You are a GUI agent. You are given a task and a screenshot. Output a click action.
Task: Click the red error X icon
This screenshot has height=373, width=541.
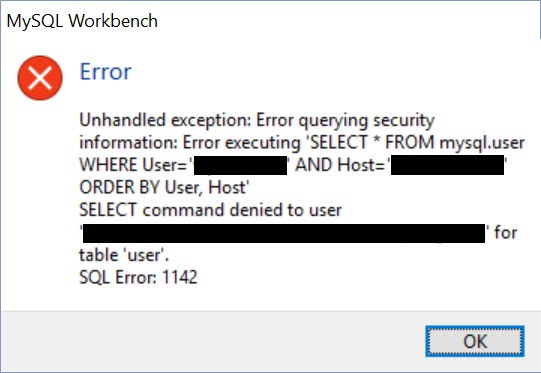click(x=40, y=78)
